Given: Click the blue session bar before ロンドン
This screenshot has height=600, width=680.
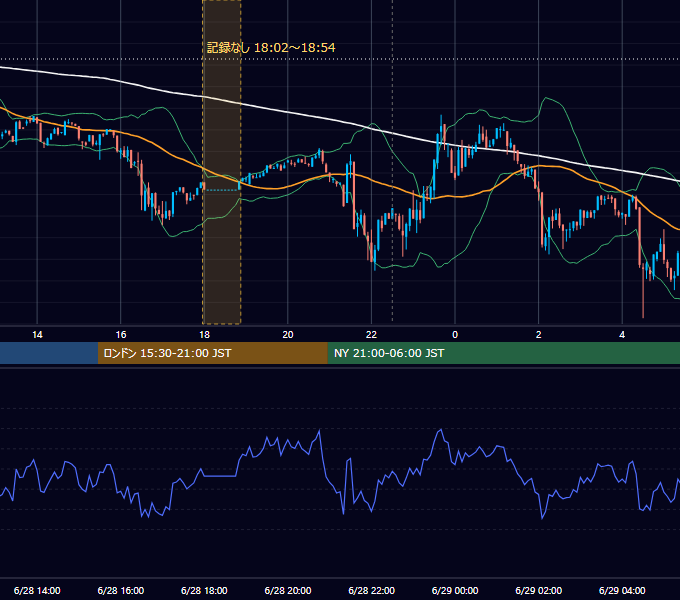Looking at the screenshot, I should pyautogui.click(x=49, y=353).
